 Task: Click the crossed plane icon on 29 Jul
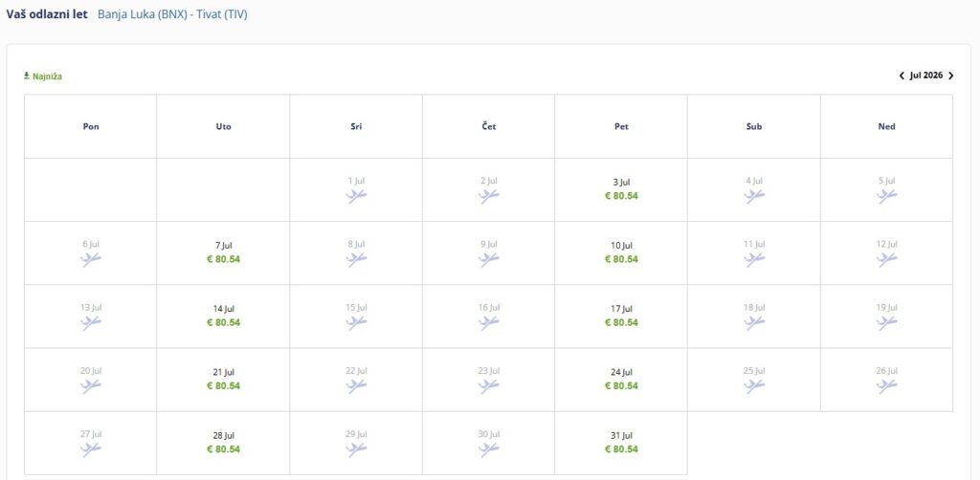click(x=356, y=449)
